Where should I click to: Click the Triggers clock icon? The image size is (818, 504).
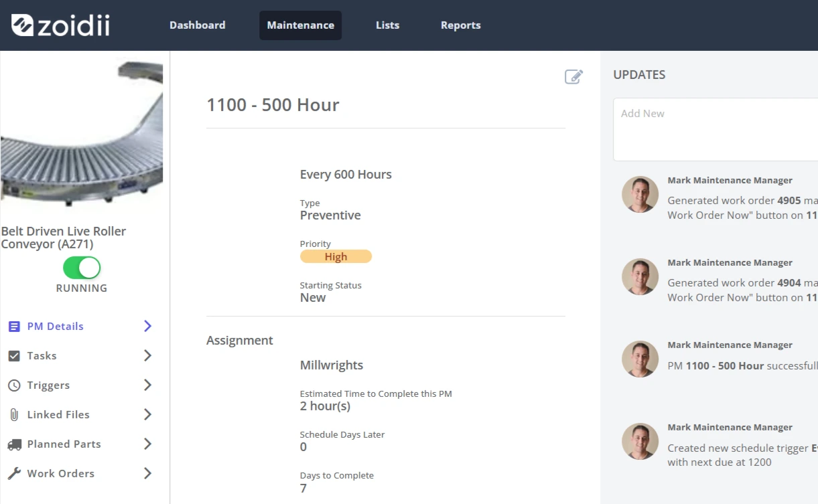(x=14, y=386)
